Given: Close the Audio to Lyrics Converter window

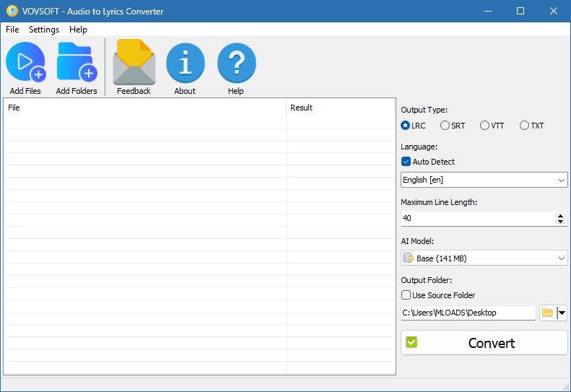Looking at the screenshot, I should click(x=554, y=11).
